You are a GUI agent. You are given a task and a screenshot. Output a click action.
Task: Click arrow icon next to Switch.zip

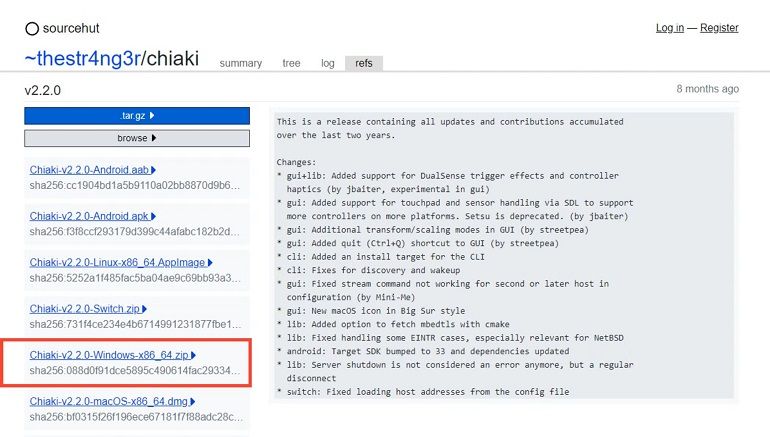click(144, 309)
